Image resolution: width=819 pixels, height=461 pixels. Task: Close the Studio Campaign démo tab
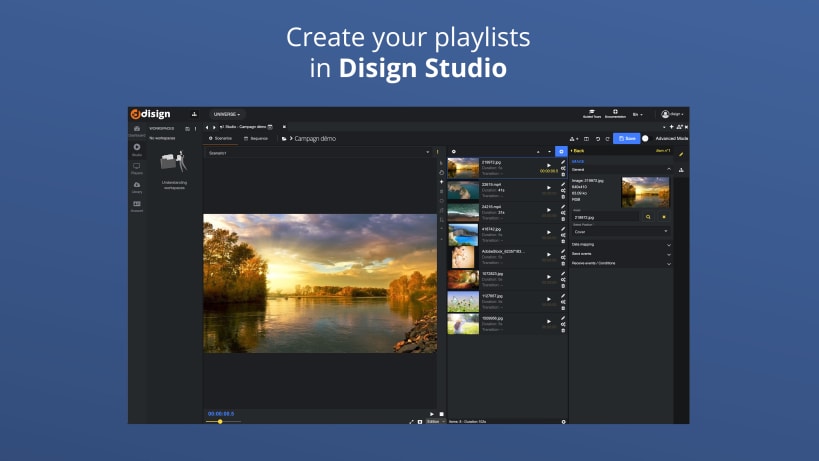(284, 126)
